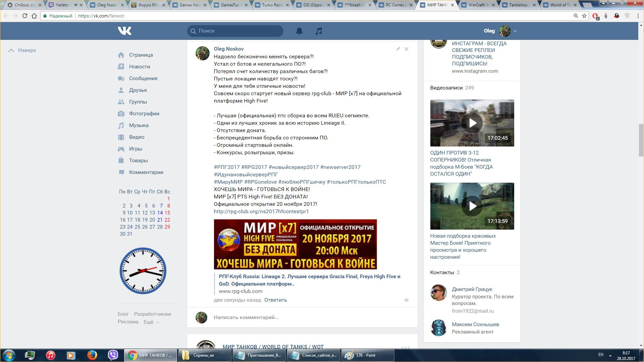644x362 pixels.
Task: Delete the Oleg Noskov post with X icon
Action: click(407, 49)
